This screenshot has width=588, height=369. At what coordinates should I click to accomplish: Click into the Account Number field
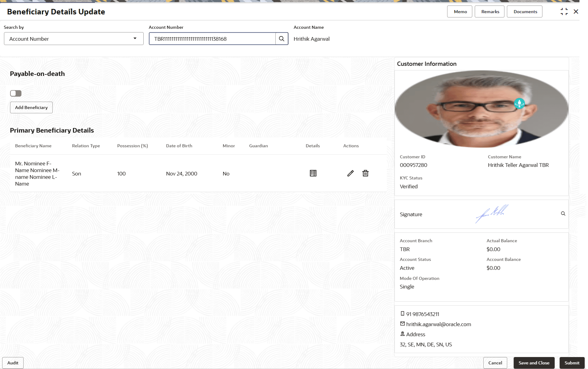(x=212, y=39)
